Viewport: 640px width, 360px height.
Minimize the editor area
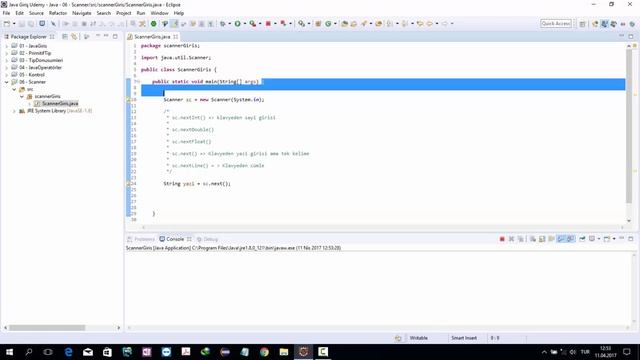622,36
